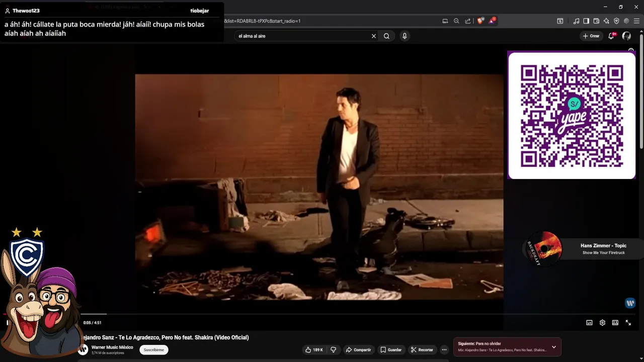Click the Guardar save button
This screenshot has width=644, height=362.
point(391,349)
